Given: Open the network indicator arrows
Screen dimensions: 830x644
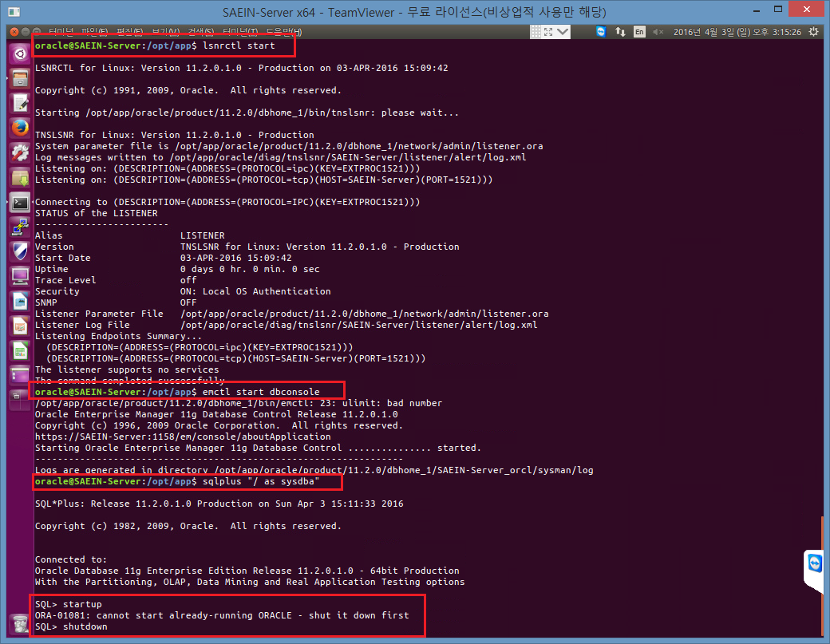Looking at the screenshot, I should point(620,32).
